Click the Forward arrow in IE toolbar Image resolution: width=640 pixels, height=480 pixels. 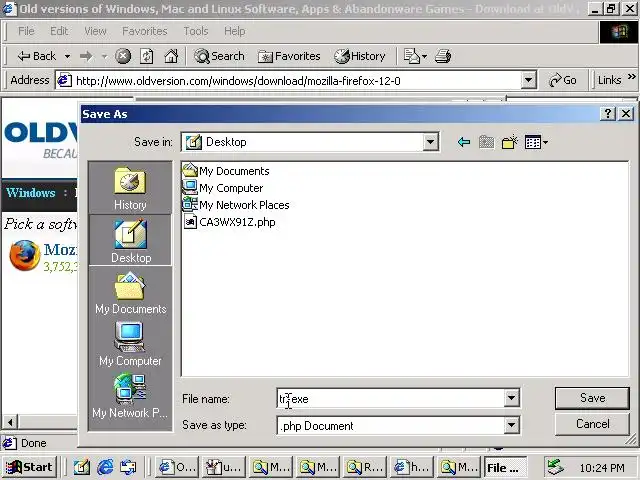point(86,56)
